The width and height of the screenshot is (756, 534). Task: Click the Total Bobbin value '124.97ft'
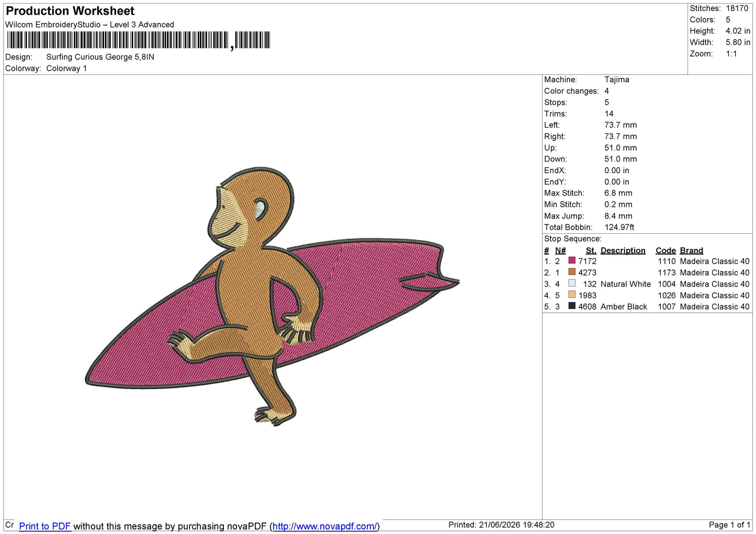(x=619, y=227)
